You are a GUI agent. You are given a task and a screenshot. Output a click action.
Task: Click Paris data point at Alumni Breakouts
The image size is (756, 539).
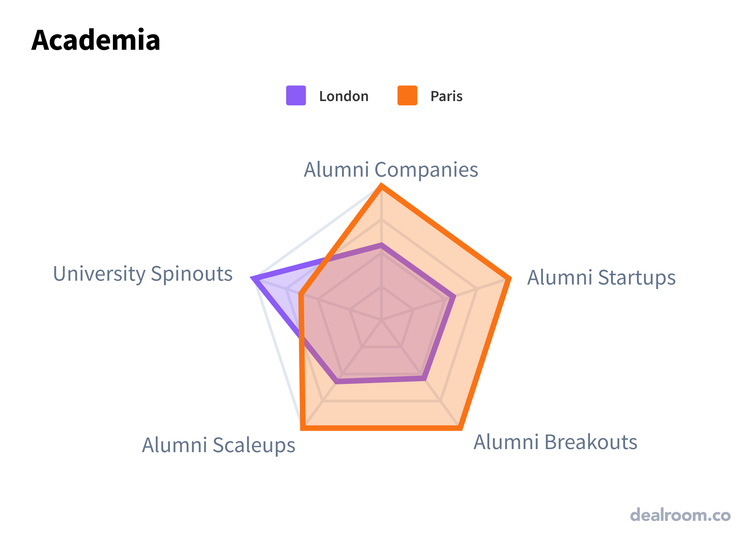460,428
